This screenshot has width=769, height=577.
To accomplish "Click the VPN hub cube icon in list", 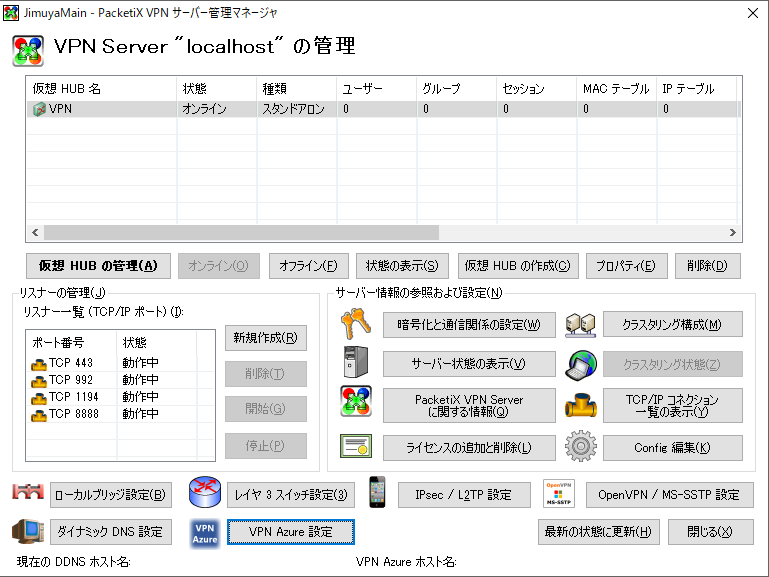I will [x=39, y=109].
